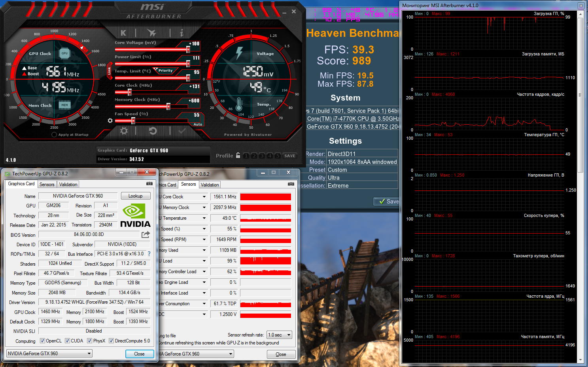This screenshot has width=588, height=367.
Task: Open the GPU Temperature sensor dropdown
Action: tap(204, 218)
